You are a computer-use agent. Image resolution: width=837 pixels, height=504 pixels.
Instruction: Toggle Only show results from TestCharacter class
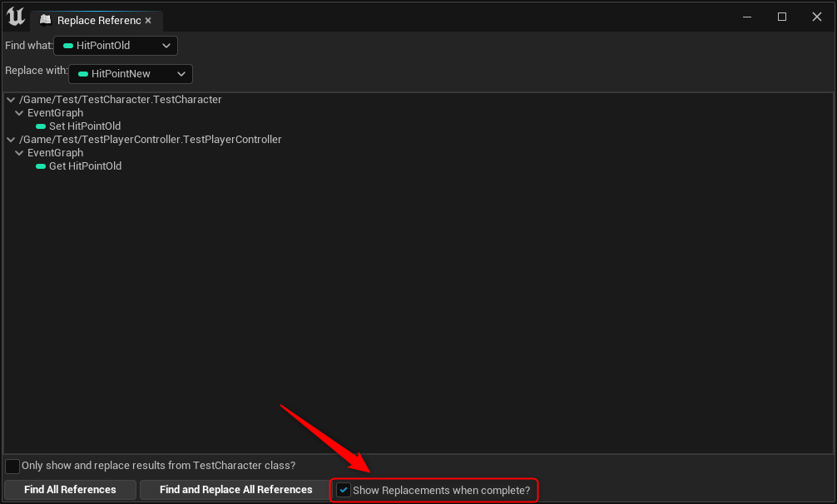[12, 466]
